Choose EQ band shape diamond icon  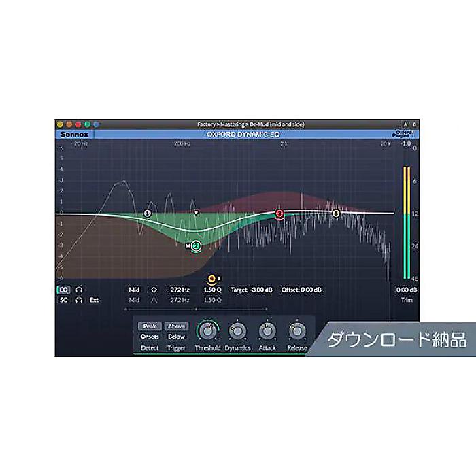154,290
